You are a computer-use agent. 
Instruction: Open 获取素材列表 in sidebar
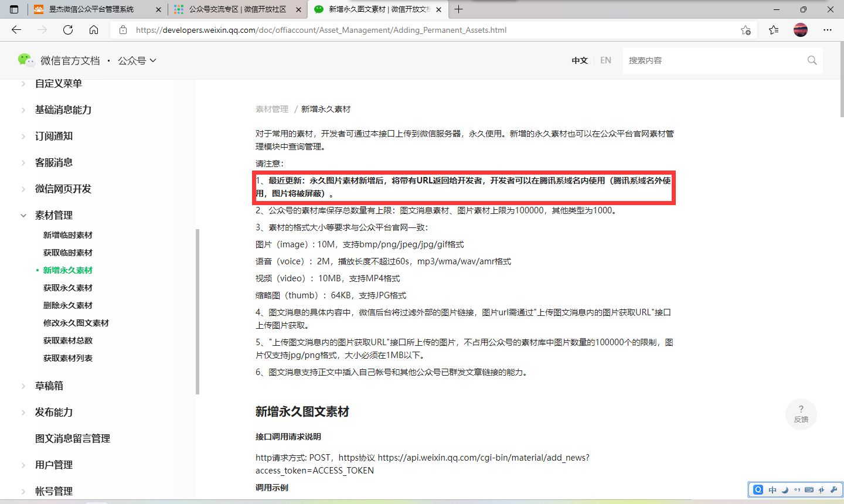tap(68, 358)
